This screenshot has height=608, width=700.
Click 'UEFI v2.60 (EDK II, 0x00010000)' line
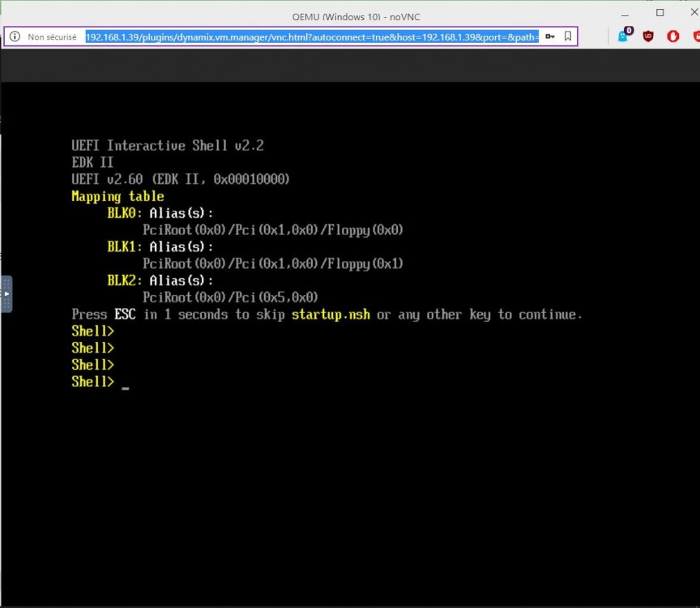181,180
